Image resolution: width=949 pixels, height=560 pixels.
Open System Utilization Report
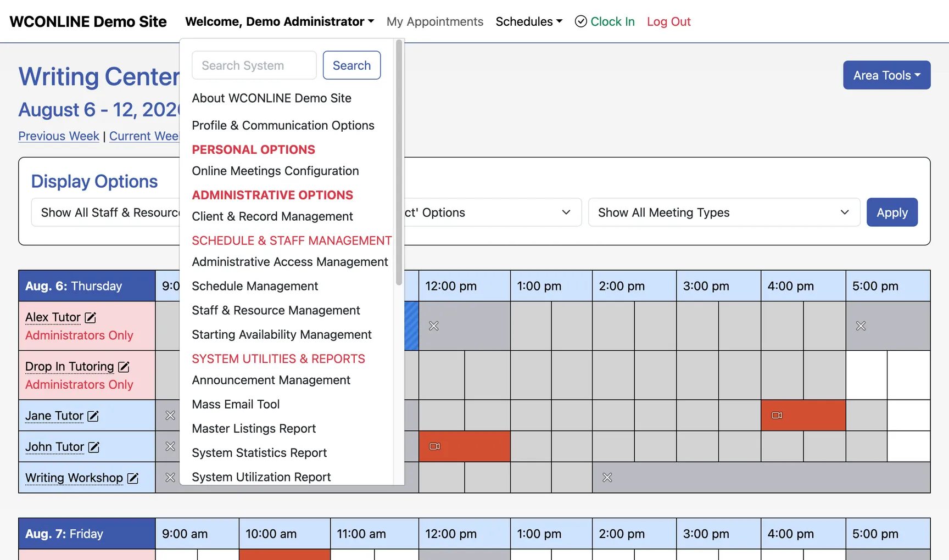tap(261, 477)
